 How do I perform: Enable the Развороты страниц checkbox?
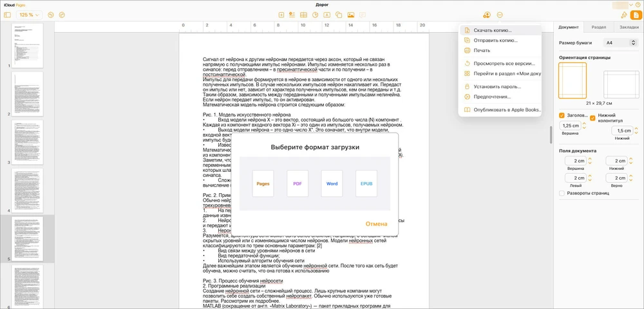coord(562,193)
